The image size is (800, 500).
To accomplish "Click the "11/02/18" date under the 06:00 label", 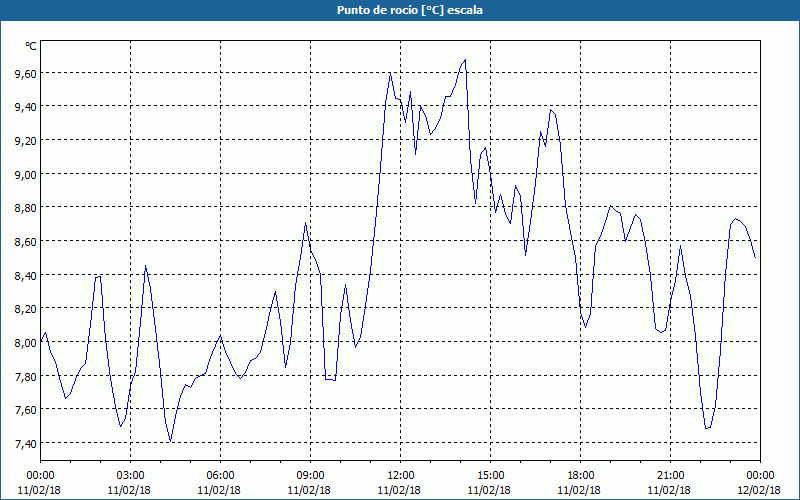I will click(219, 490).
